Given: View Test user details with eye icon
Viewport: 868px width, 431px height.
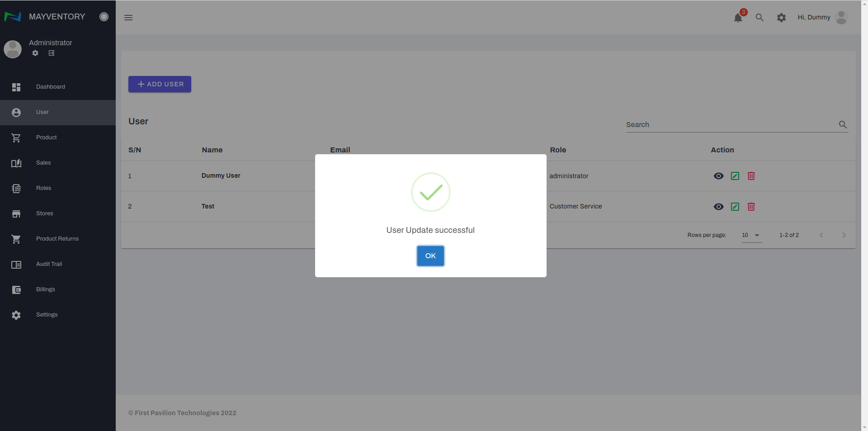Looking at the screenshot, I should click(718, 207).
